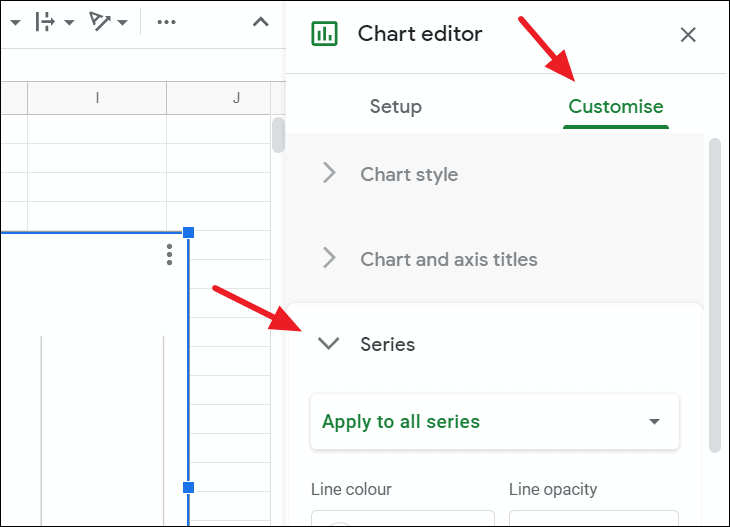Screen dimensions: 730x527
Task: Click the Chart editor green chart icon
Action: tap(324, 34)
